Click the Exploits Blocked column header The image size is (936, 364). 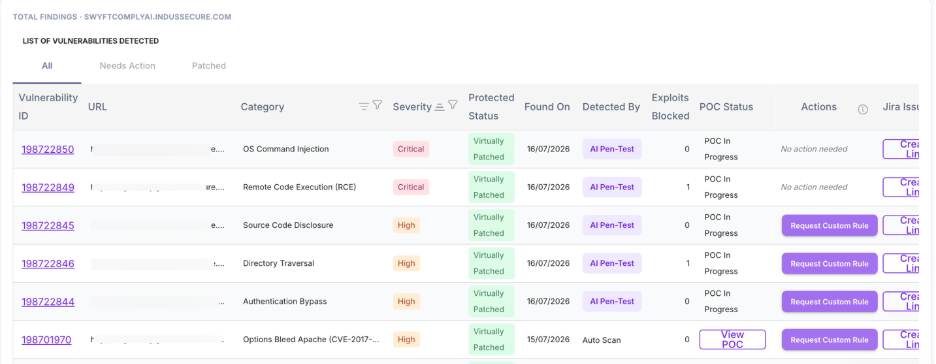[x=670, y=107]
